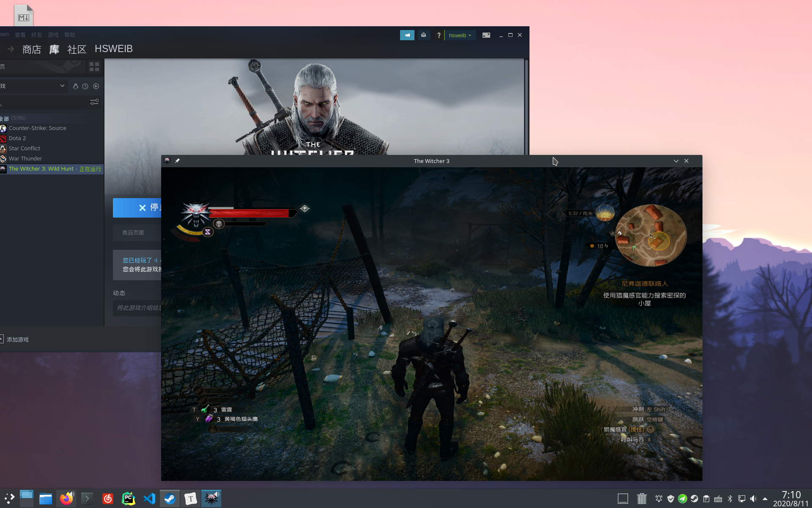Click the Steam help question mark
This screenshot has width=812, height=508.
[x=439, y=35]
